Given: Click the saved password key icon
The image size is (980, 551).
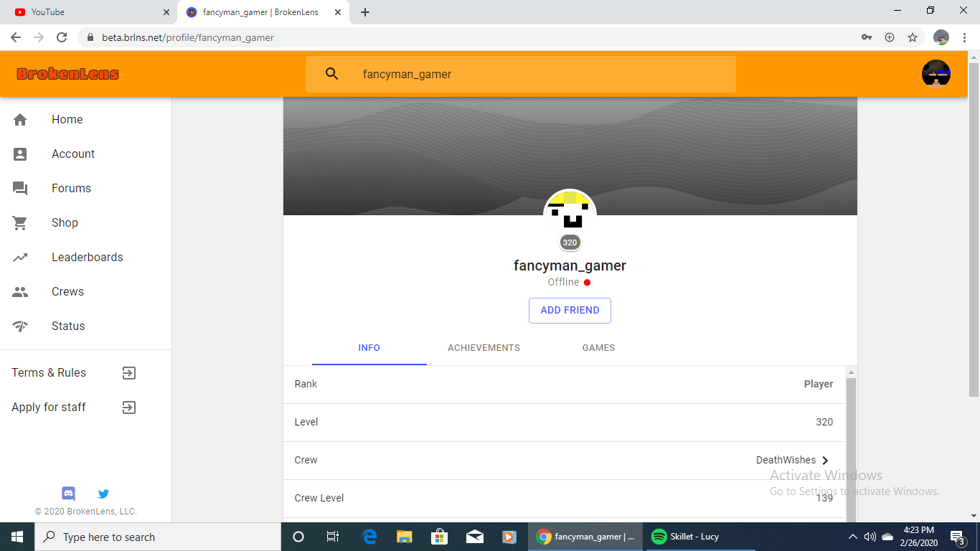Looking at the screenshot, I should pos(867,37).
